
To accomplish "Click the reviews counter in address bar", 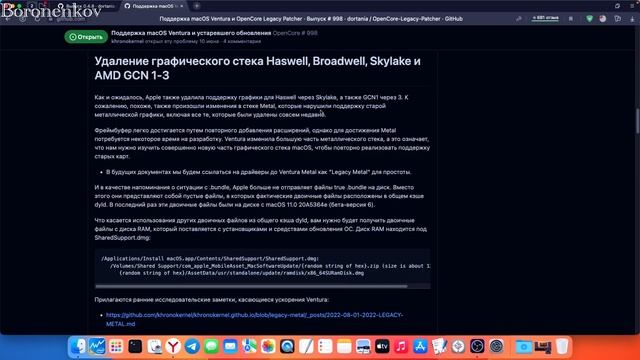I will 545,18.
